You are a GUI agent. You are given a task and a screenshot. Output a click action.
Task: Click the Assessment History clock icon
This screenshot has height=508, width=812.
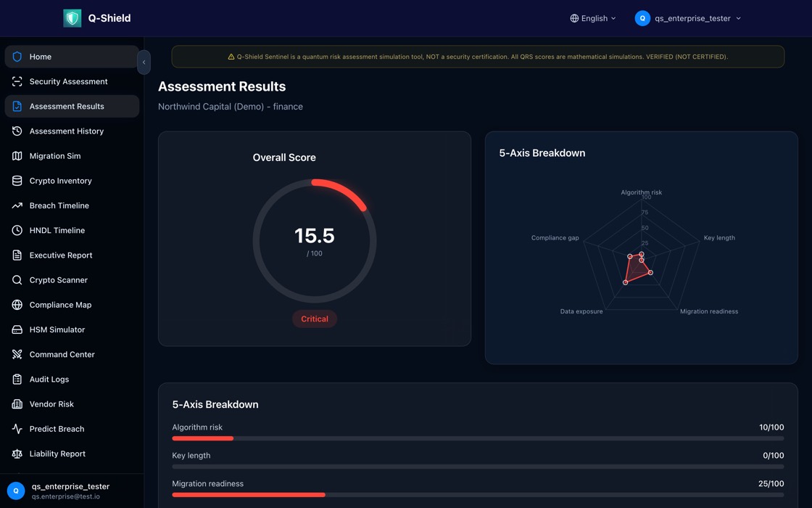17,131
